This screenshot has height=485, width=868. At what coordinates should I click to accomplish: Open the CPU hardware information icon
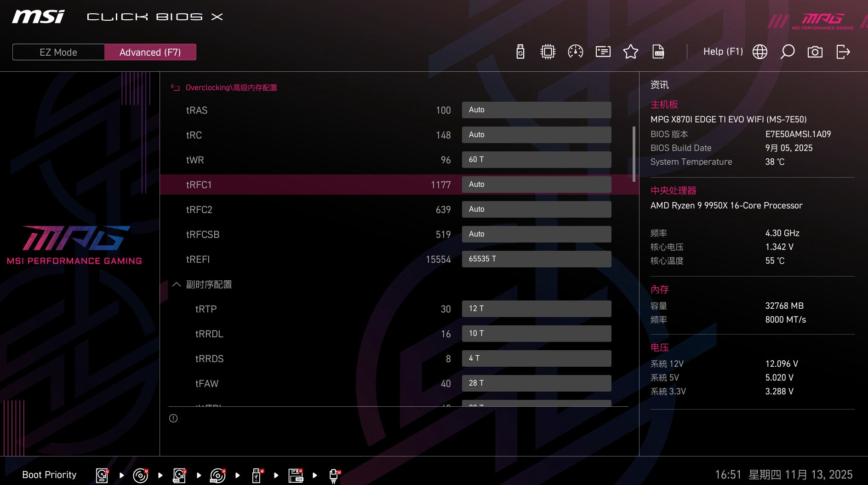[548, 52]
